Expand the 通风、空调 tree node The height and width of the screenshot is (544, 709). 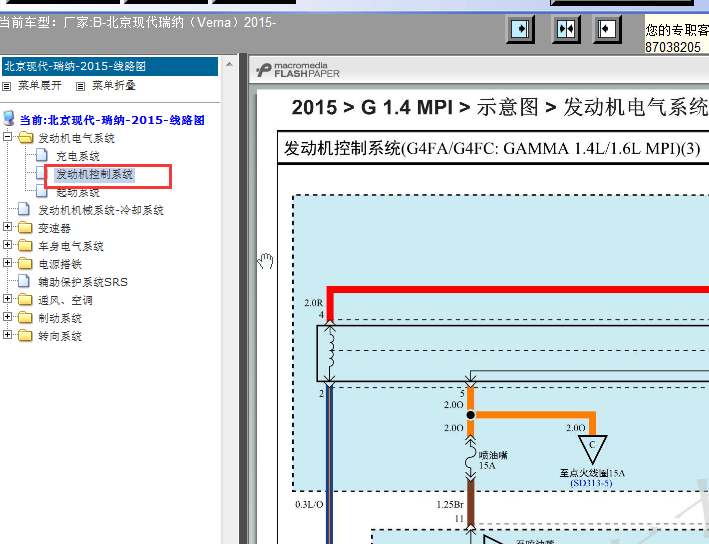(x=7, y=298)
